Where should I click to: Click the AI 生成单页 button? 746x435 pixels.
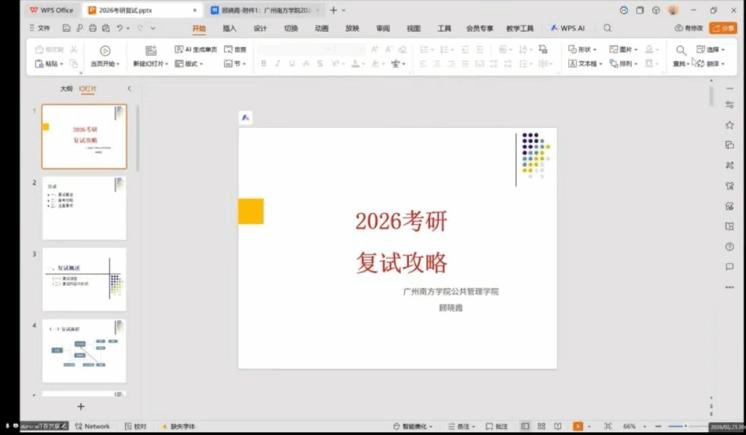(x=195, y=49)
